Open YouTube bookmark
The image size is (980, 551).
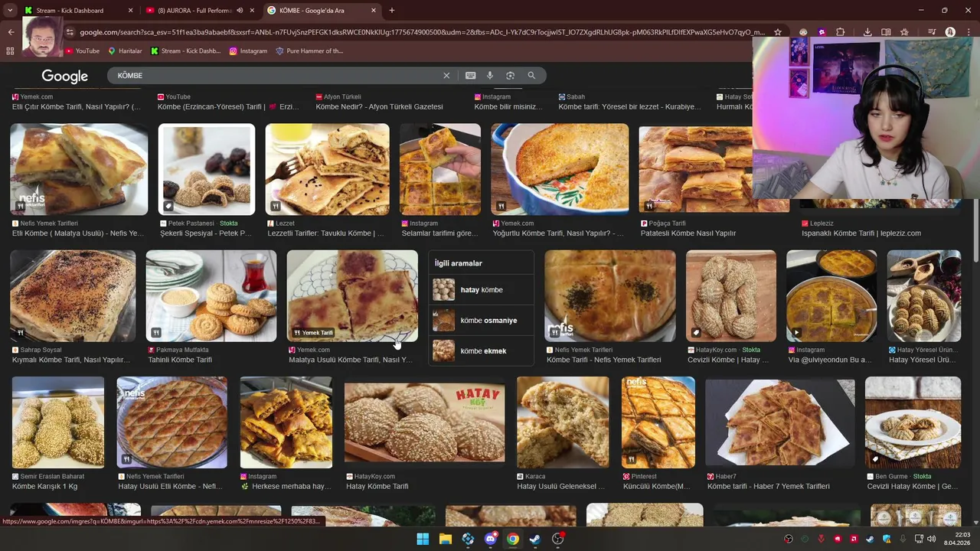click(82, 51)
